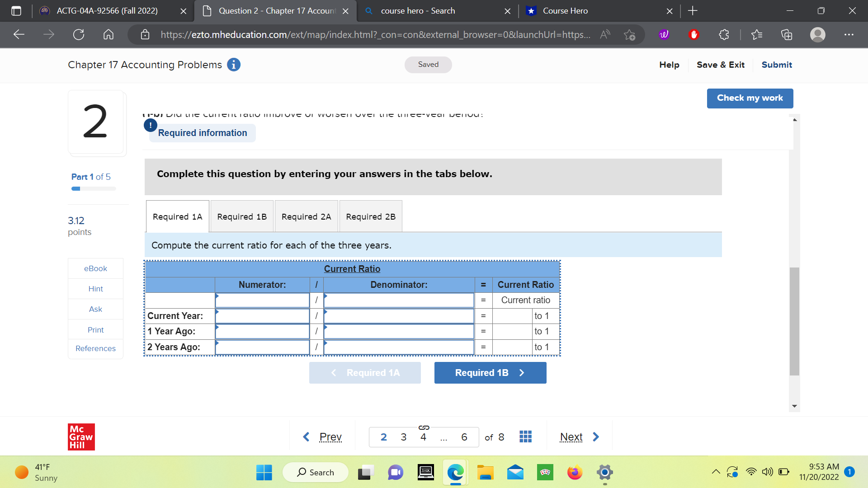The width and height of the screenshot is (868, 488).
Task: Switch to the Required 2A tab
Action: (x=306, y=216)
